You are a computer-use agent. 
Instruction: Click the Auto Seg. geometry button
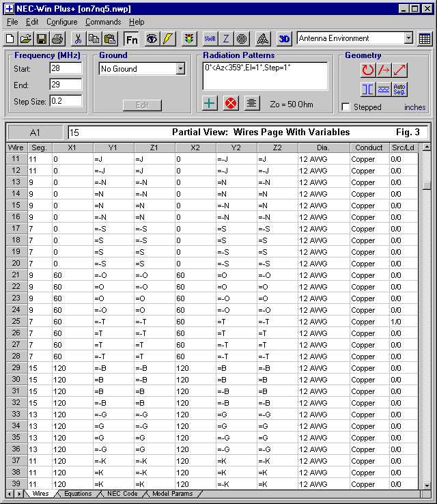(400, 89)
